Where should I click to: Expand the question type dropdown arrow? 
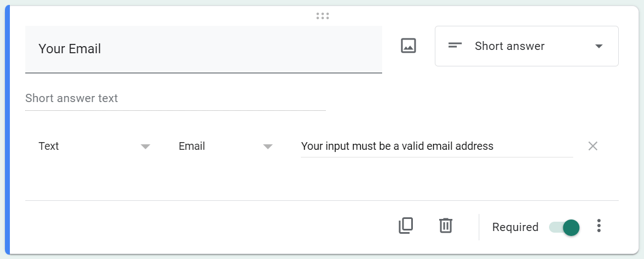pyautogui.click(x=599, y=47)
